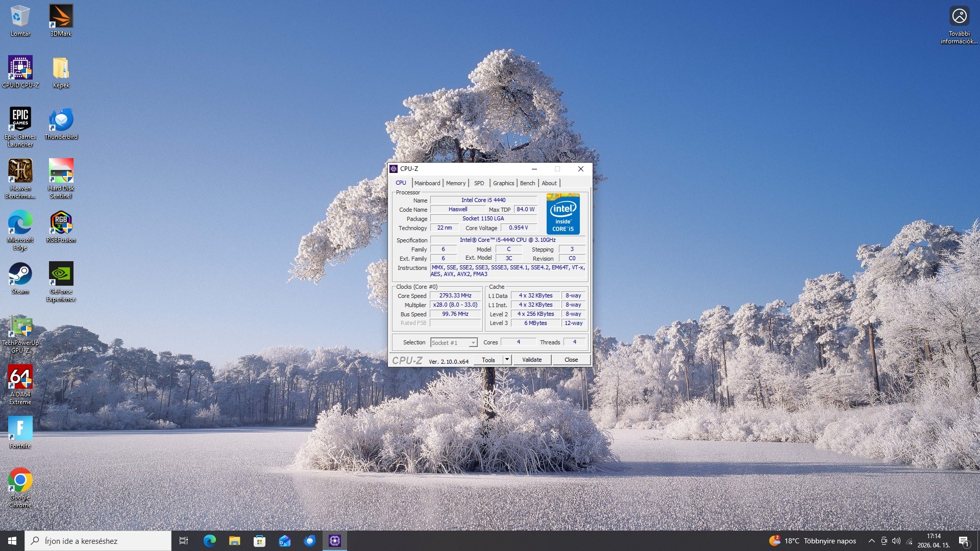Open the volume icon in system tray
The image size is (980, 551).
click(x=896, y=541)
